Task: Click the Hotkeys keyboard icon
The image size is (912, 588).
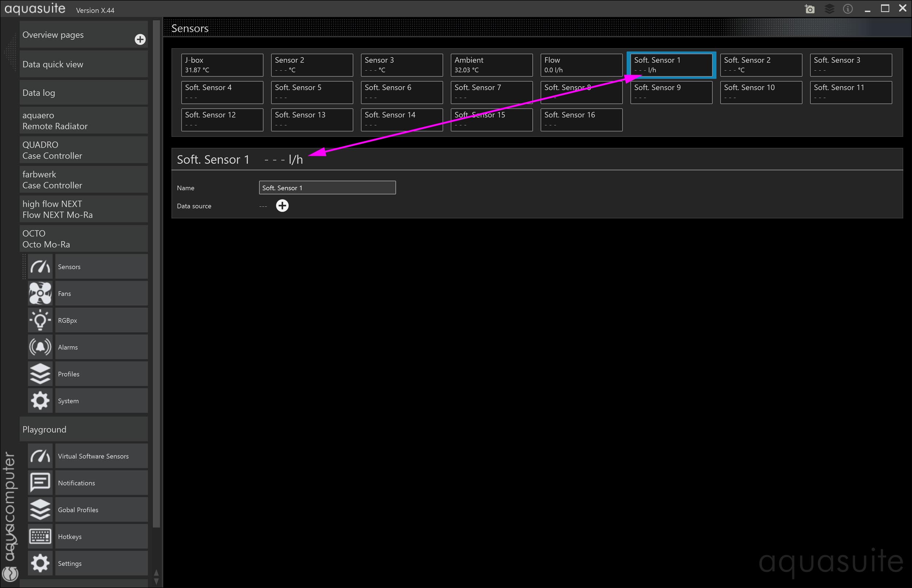Action: click(40, 537)
